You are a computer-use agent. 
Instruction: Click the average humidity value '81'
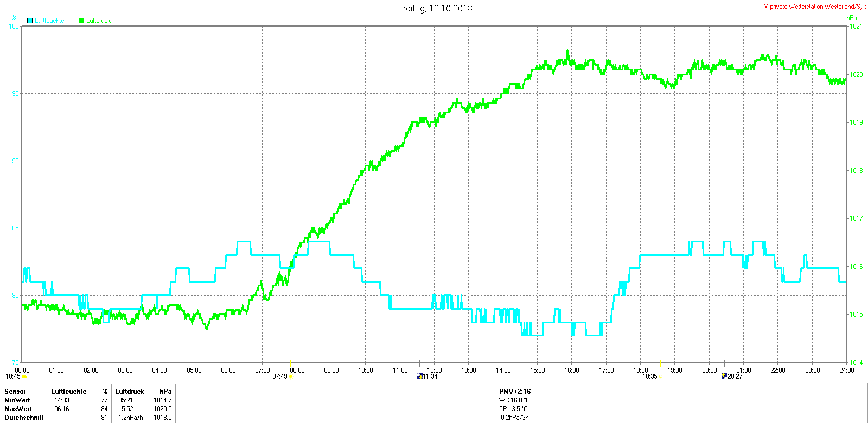point(105,418)
